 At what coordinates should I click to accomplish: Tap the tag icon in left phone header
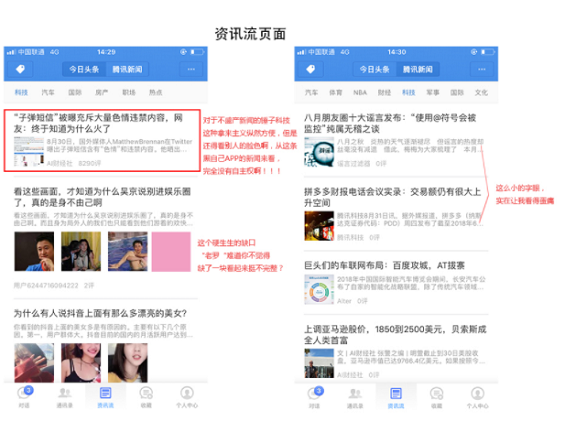[21, 69]
